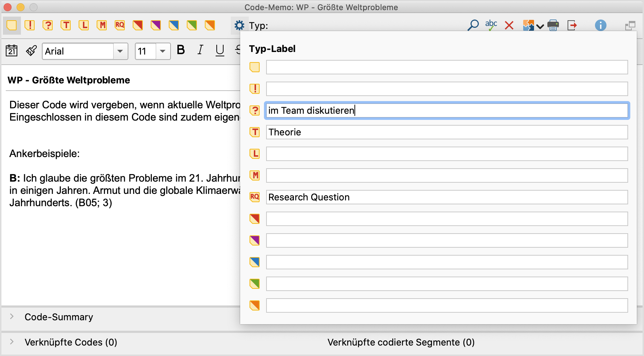Click the question mark icon in Typ-Label list

(255, 110)
